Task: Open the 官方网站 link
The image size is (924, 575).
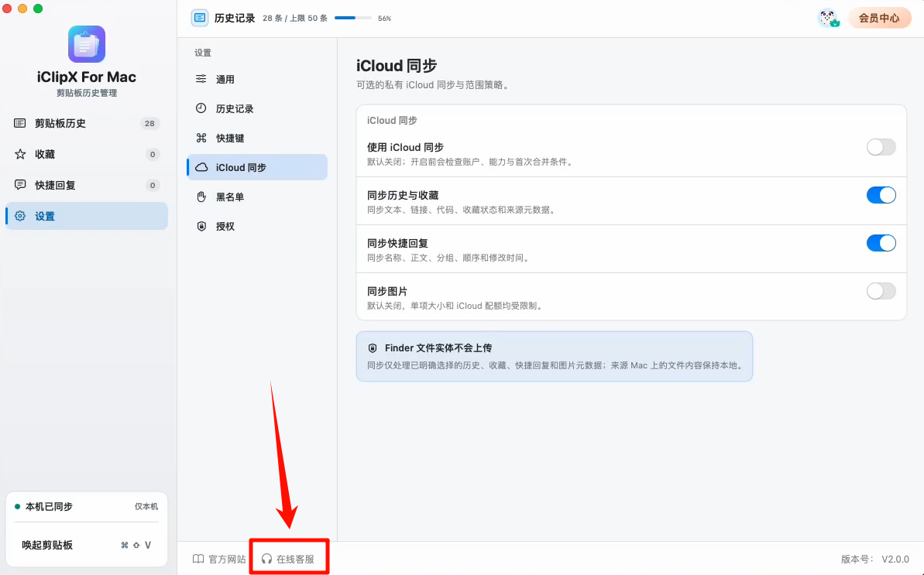Action: pyautogui.click(x=219, y=559)
